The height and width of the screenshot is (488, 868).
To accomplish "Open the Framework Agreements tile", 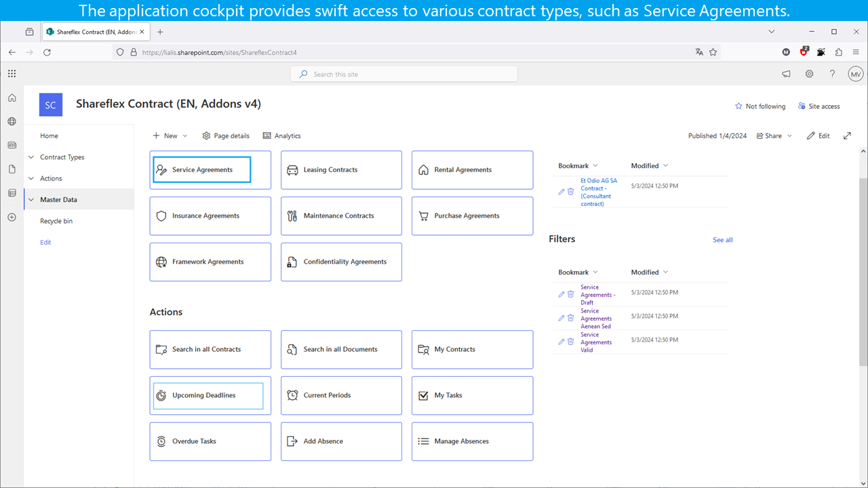I will pos(210,262).
